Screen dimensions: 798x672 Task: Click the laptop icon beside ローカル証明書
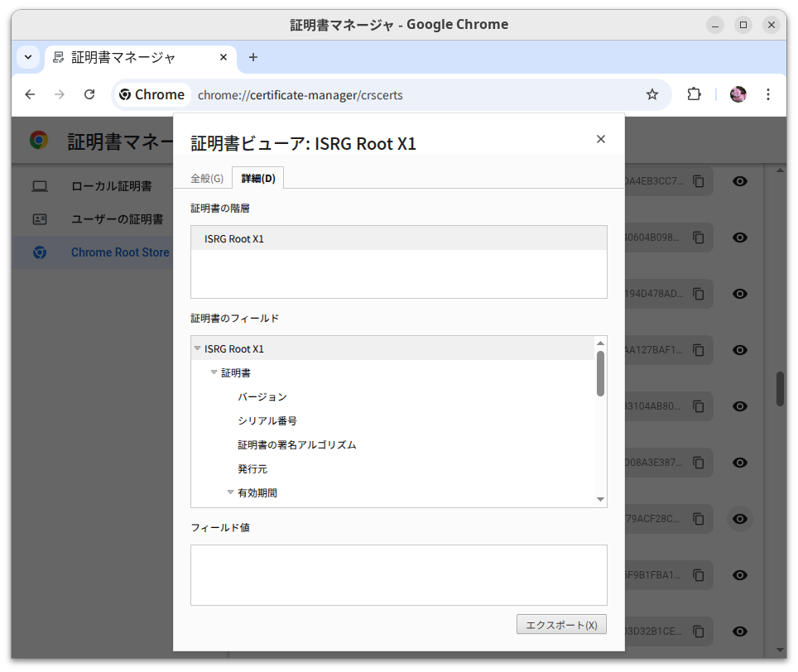40,186
